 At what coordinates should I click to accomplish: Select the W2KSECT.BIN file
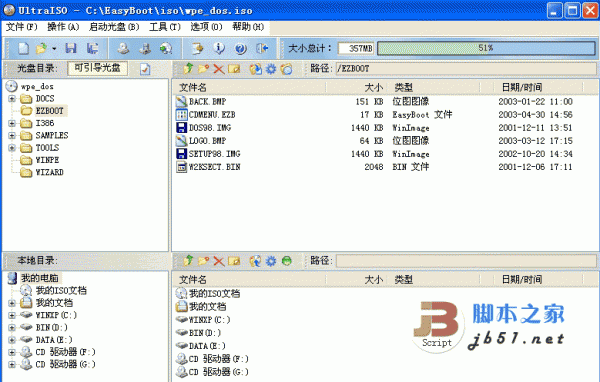click(x=214, y=167)
